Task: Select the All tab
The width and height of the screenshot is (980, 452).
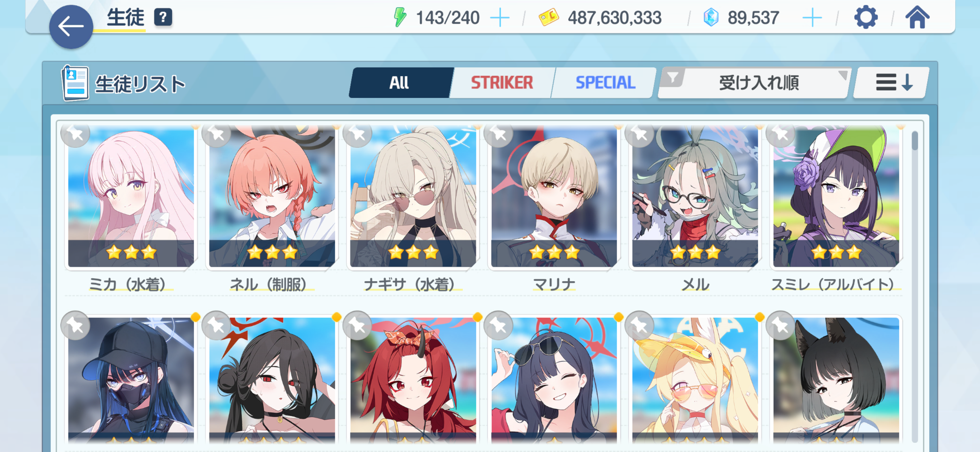Action: [x=400, y=83]
